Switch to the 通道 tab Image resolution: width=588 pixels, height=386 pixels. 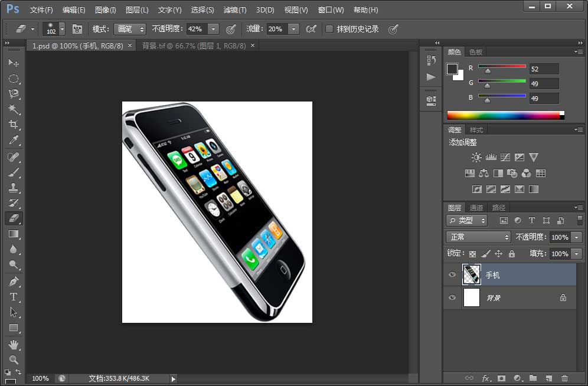[476, 208]
